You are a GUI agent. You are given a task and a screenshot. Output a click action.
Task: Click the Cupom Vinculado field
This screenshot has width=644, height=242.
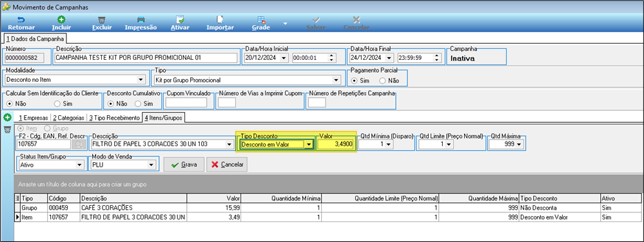coord(186,103)
